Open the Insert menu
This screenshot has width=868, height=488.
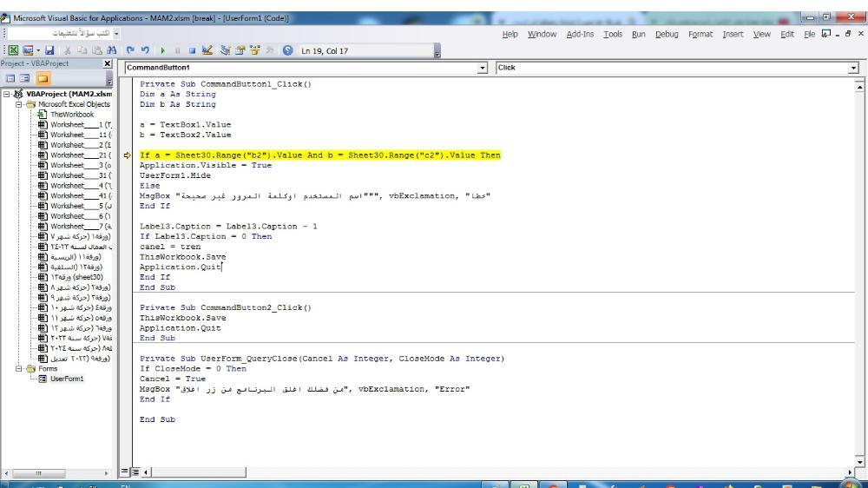tap(733, 34)
